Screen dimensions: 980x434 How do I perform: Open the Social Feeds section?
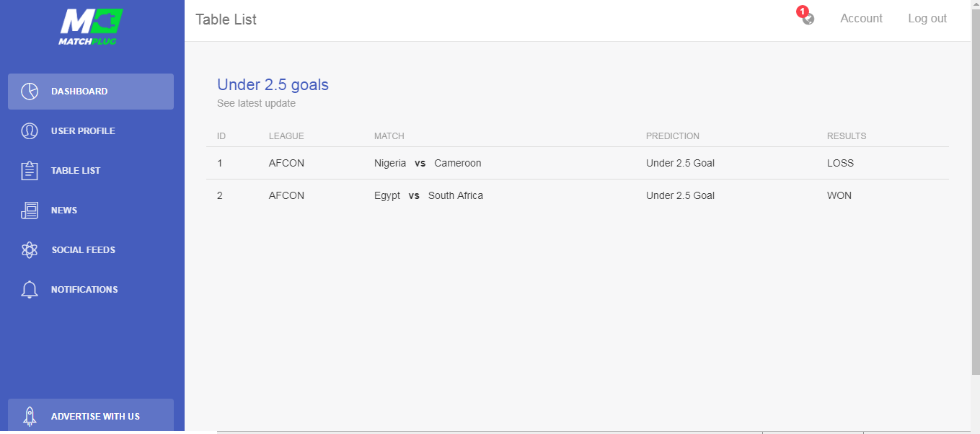click(x=91, y=250)
